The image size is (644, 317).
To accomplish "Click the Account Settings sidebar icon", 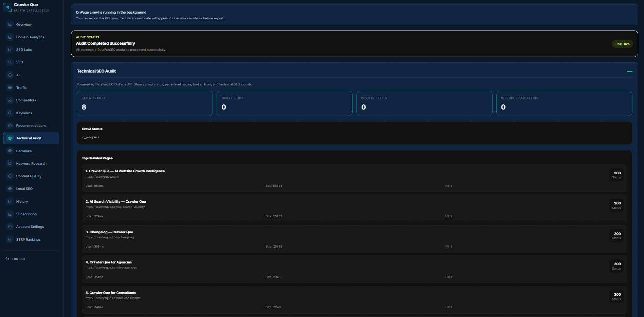I will tap(10, 226).
